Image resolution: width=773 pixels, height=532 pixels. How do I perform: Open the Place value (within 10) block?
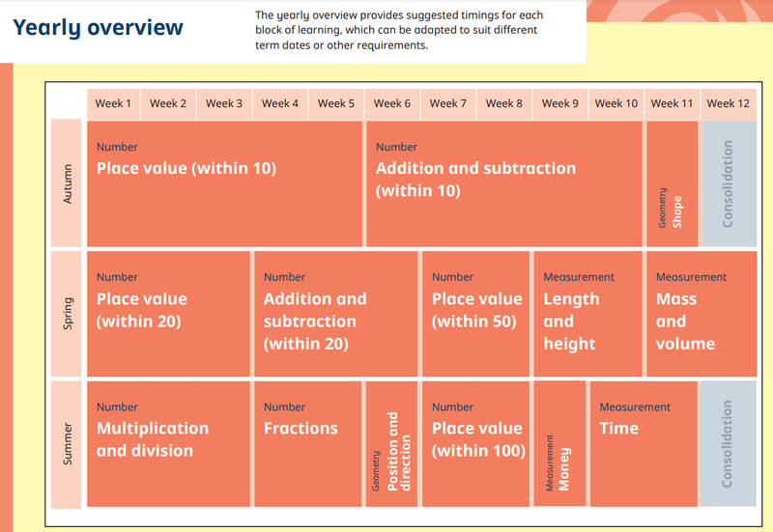(224, 183)
